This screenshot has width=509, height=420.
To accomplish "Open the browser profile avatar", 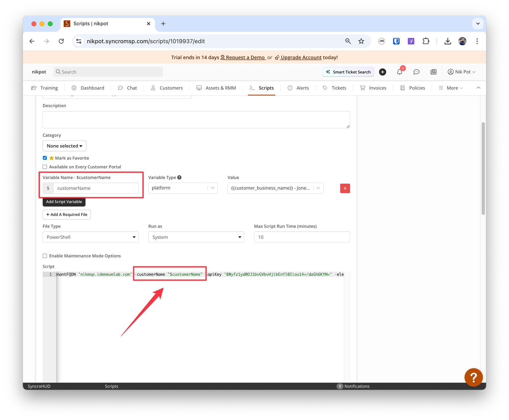I will [x=463, y=41].
